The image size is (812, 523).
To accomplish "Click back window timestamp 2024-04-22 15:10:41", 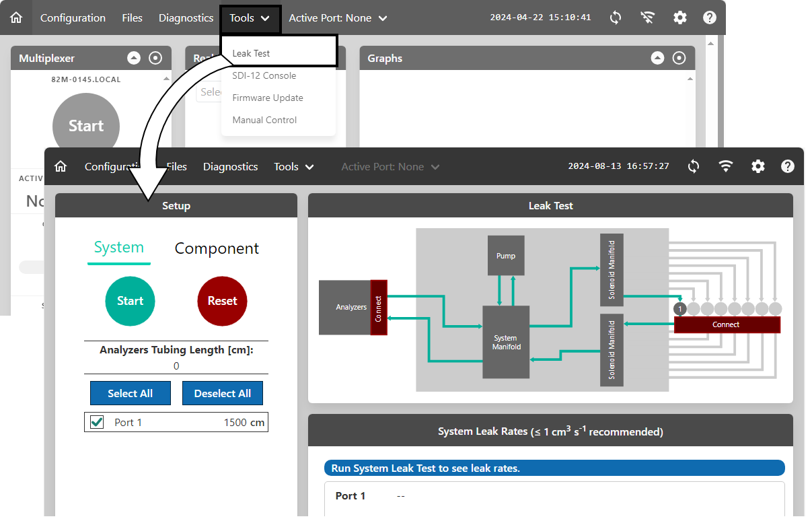I will (541, 18).
